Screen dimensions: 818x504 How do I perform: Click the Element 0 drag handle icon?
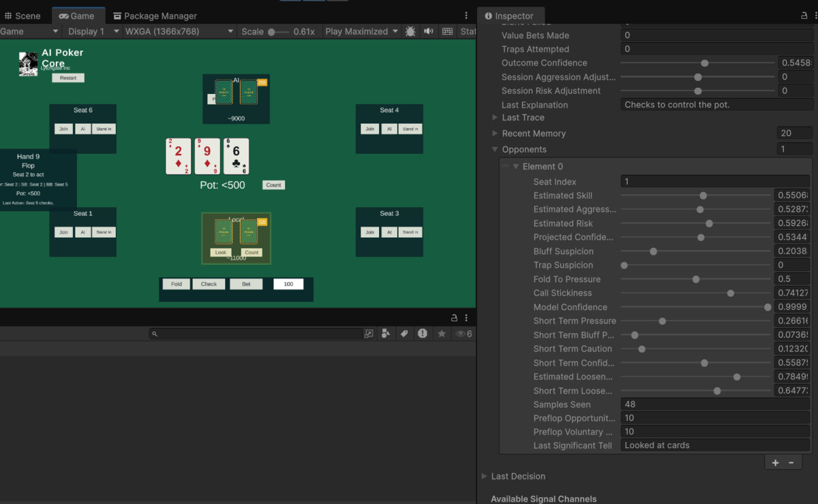506,166
